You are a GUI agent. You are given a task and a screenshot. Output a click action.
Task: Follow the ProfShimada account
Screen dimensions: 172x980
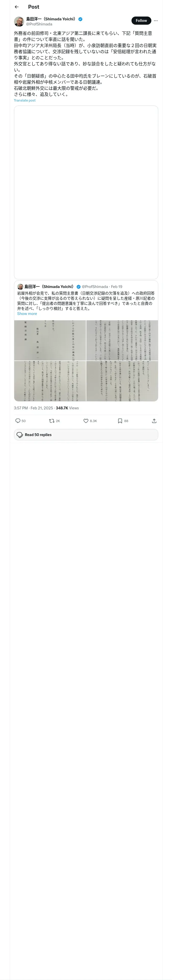(141, 21)
